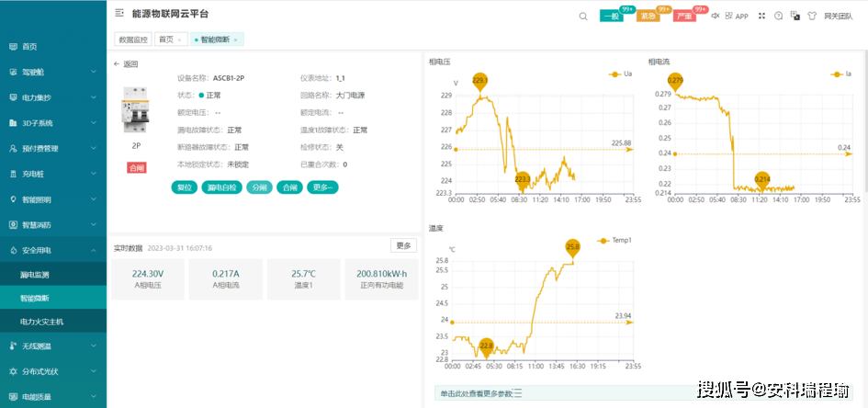The height and width of the screenshot is (408, 868).
Task: Expand the 3D子系统 menu chevron
Action: pyautogui.click(x=93, y=123)
